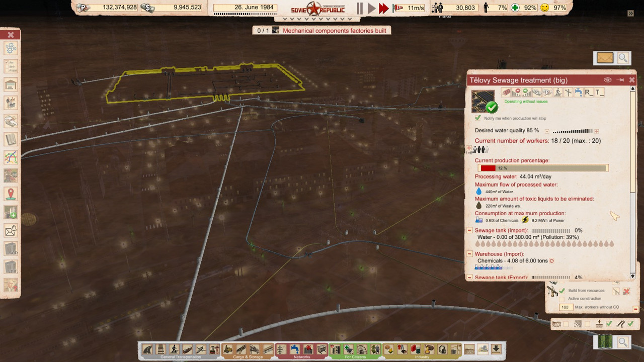Open the gear settings sidebar icon
Screen dimensions: 644x362
point(11,49)
